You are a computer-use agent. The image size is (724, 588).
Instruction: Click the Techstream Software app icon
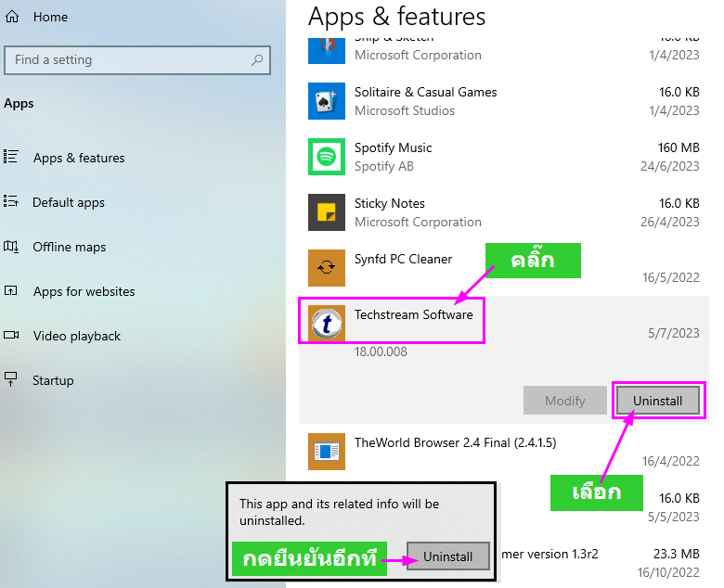coord(327,324)
